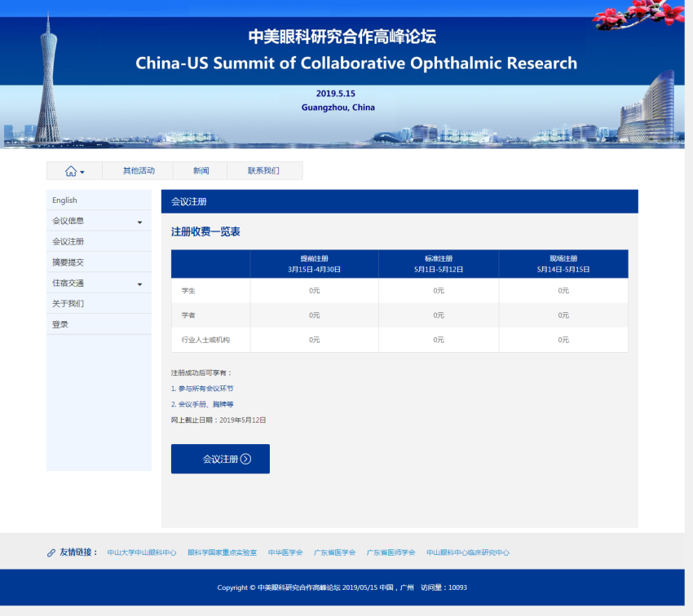Click the 标准注册 column header
693x616 pixels.
439,264
